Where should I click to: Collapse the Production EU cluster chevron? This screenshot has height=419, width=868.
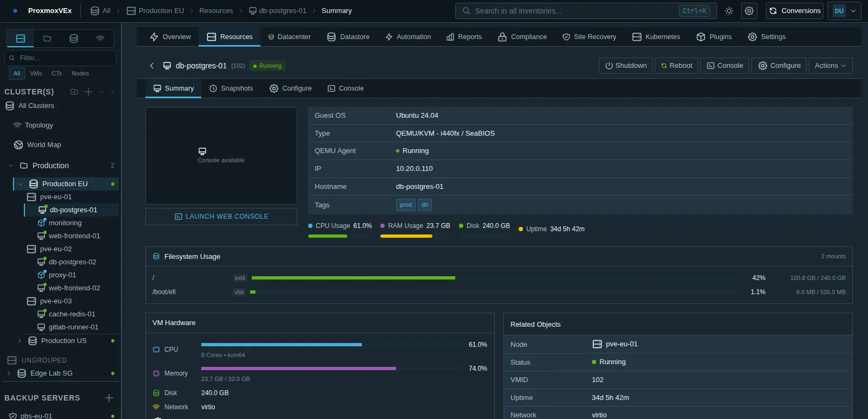point(21,184)
